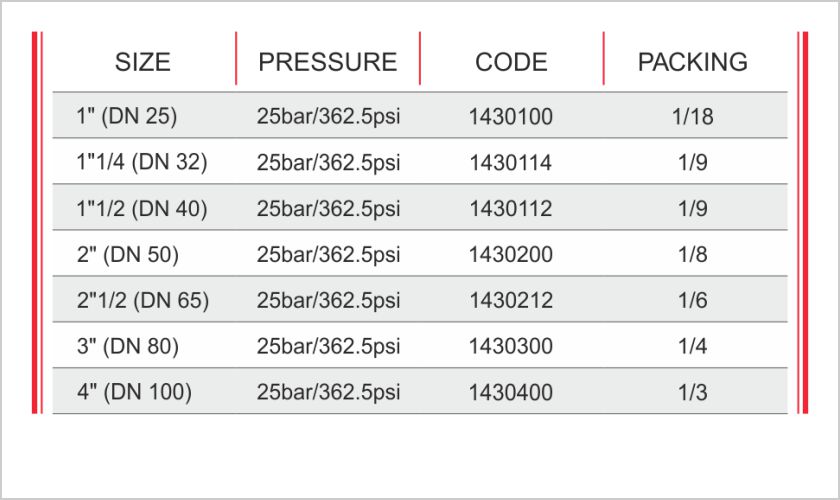Select the 2" (DN 50) size cell
Image resolution: width=840 pixels, height=500 pixels.
click(128, 255)
